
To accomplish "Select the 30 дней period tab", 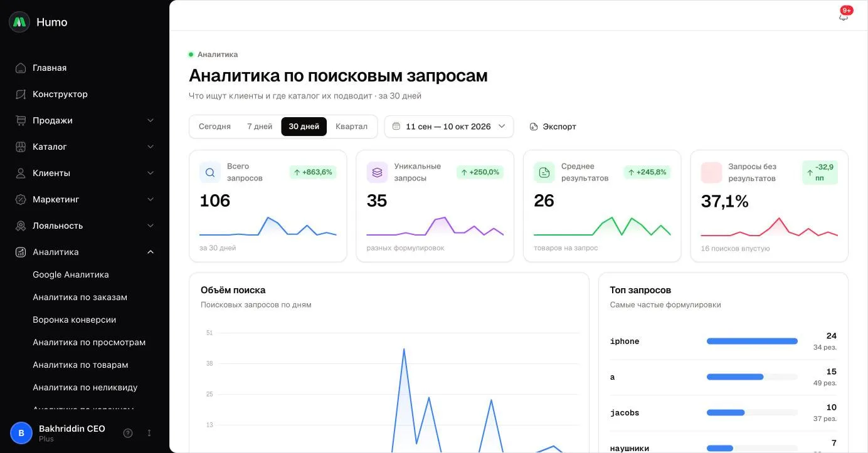I will click(304, 127).
